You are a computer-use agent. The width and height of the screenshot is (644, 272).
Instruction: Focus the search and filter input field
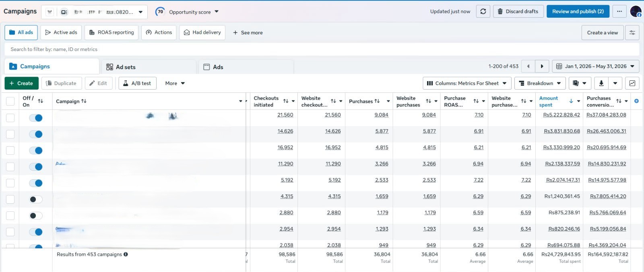pos(322,49)
